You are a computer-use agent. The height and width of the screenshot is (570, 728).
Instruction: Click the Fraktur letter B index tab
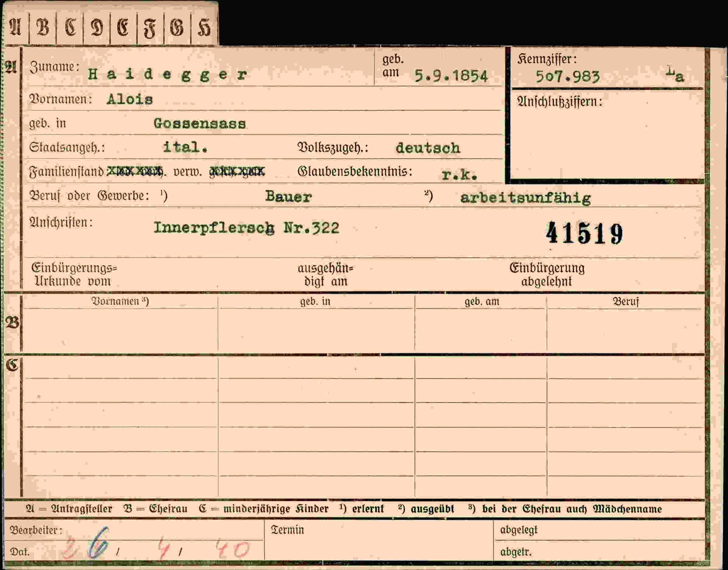[x=43, y=27]
